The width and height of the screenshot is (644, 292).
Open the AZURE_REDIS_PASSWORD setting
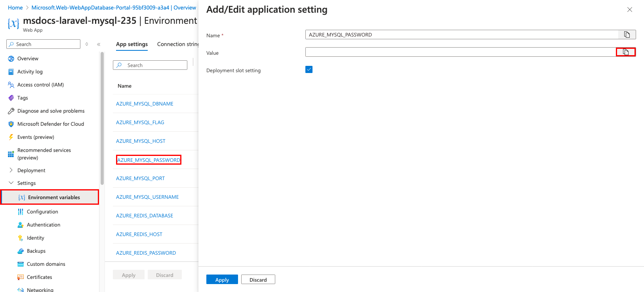click(x=146, y=253)
